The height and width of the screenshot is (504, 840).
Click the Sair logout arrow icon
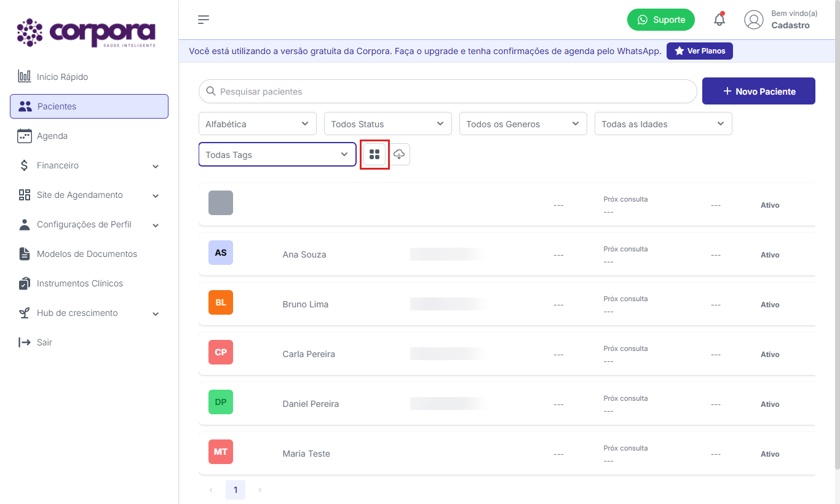click(25, 342)
